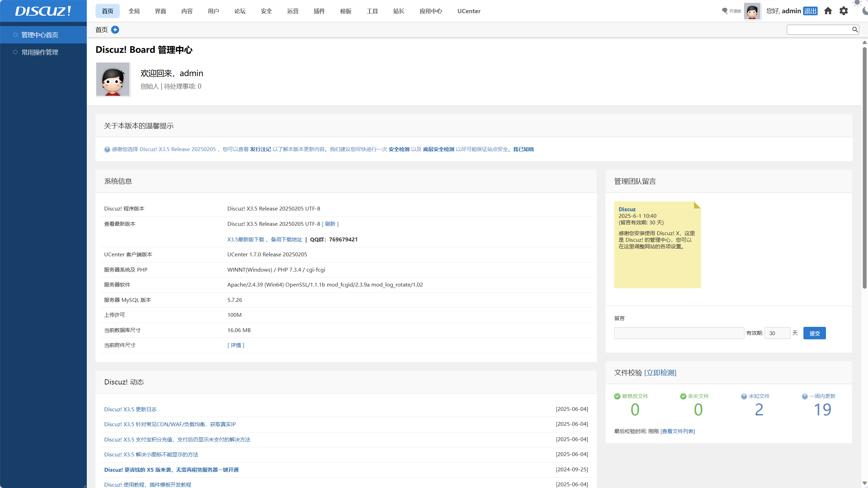The image size is (868, 488).
Task: Open settings gear icon in header
Action: [844, 11]
